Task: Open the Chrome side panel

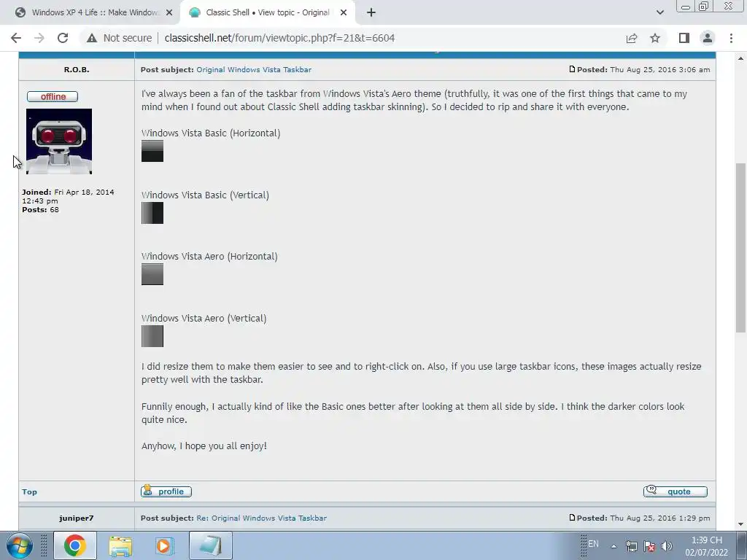Action: point(684,38)
